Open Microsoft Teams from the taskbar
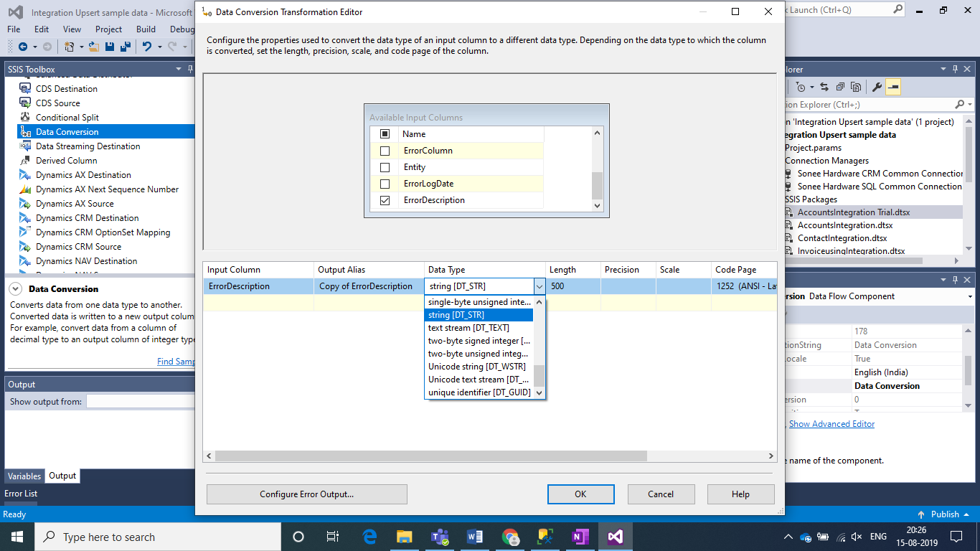980x551 pixels. pos(440,537)
